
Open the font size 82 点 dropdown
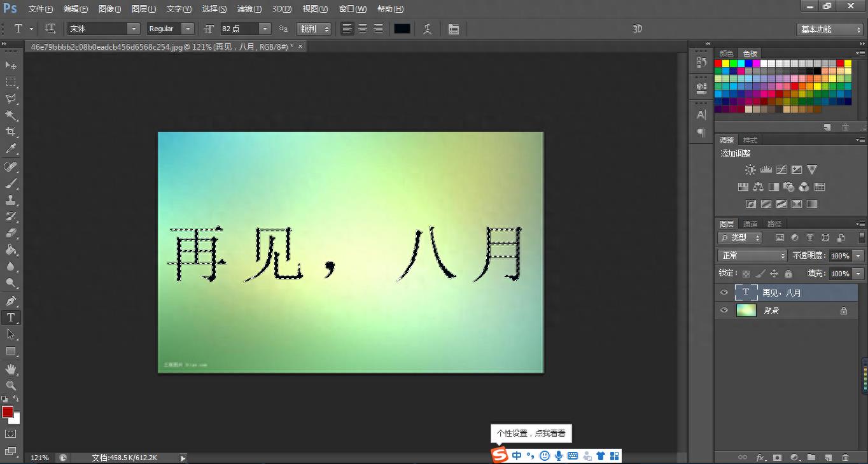[265, 29]
